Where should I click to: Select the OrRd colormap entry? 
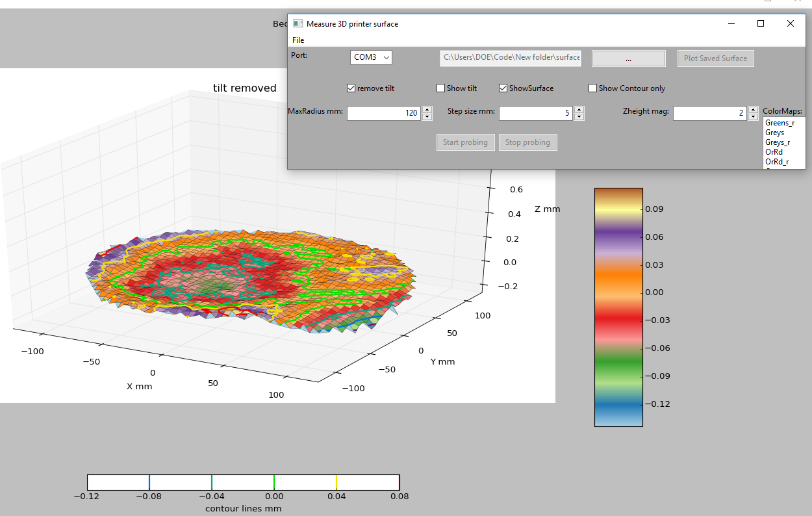(774, 152)
